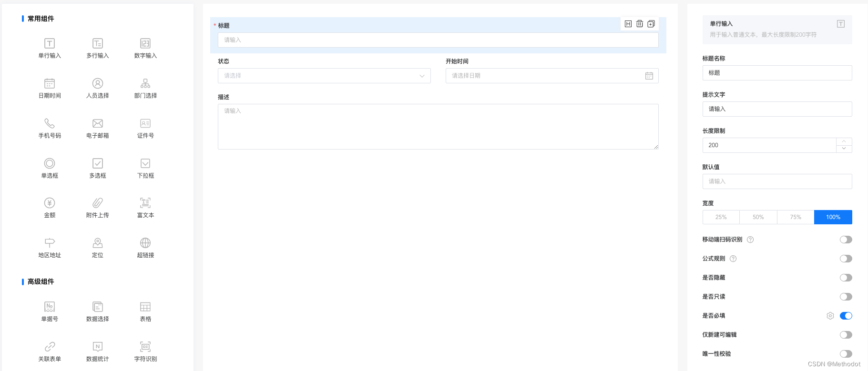Set the field width to 25%
The height and width of the screenshot is (371, 868).
(721, 217)
